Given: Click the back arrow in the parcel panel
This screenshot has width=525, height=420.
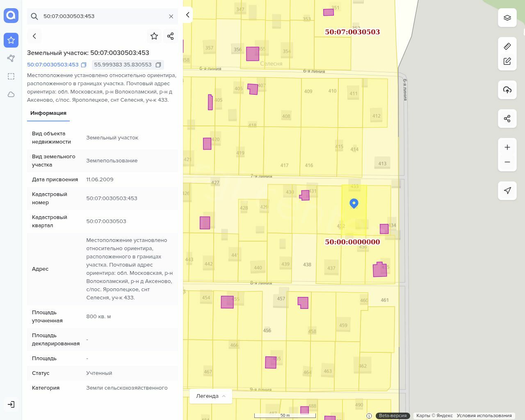Looking at the screenshot, I should pos(34,36).
